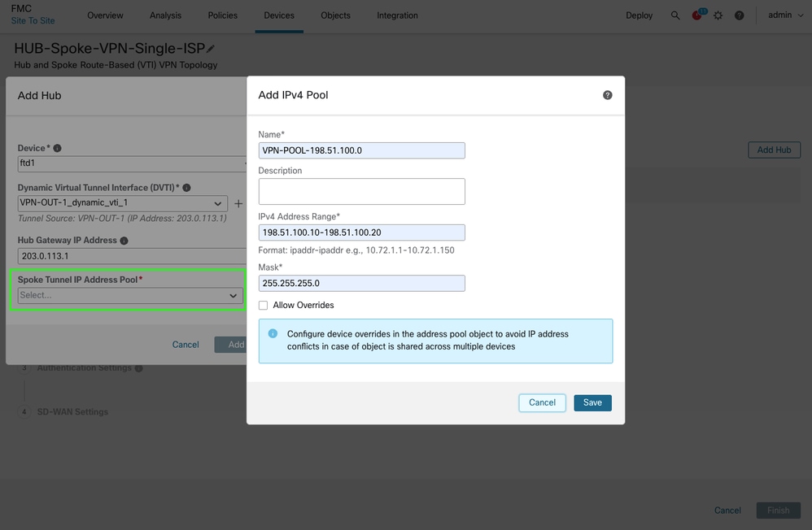Expand the Spoke Tunnel IP Address Pool dropdown
The width and height of the screenshot is (812, 530).
129,296
